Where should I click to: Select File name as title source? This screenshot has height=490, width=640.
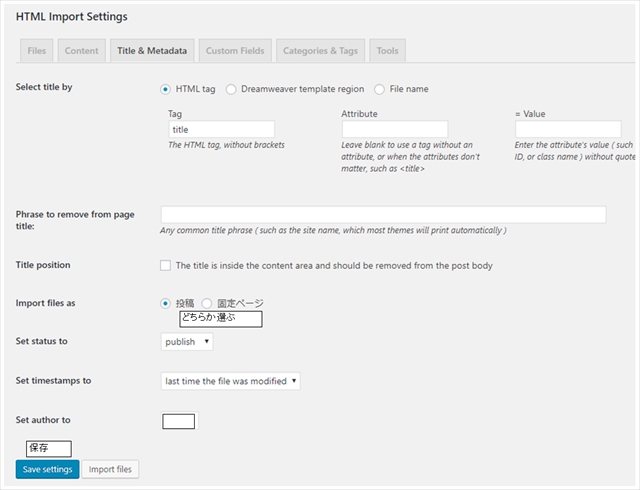[380, 89]
